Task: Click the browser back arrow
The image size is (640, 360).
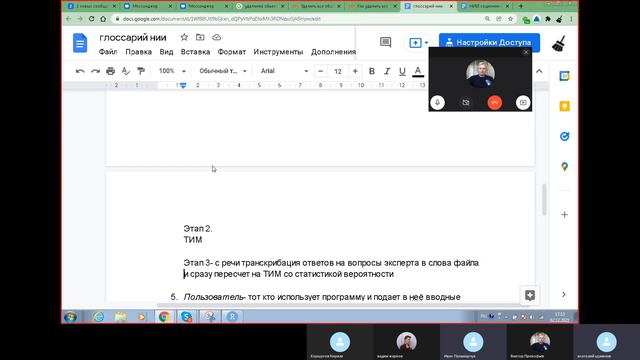Action: (69, 19)
